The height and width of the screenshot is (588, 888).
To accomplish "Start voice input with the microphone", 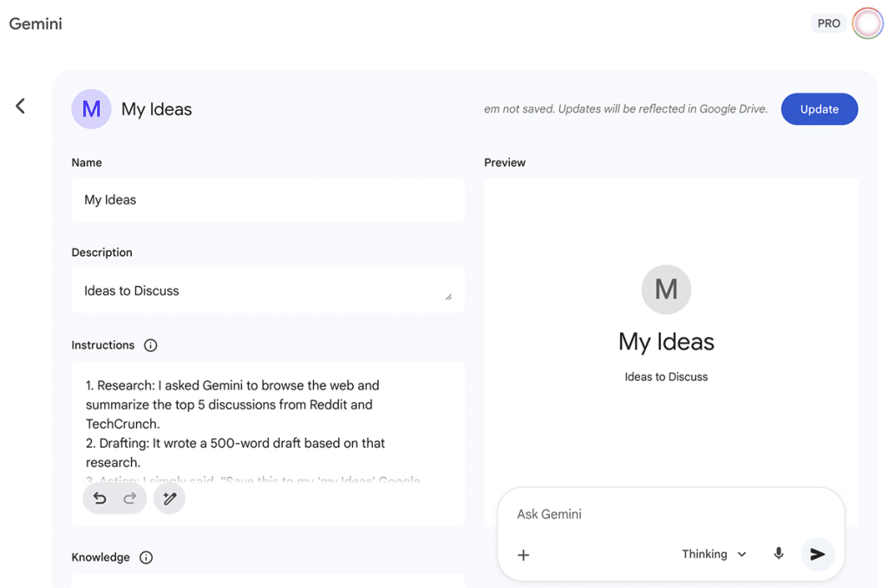I will [x=779, y=554].
